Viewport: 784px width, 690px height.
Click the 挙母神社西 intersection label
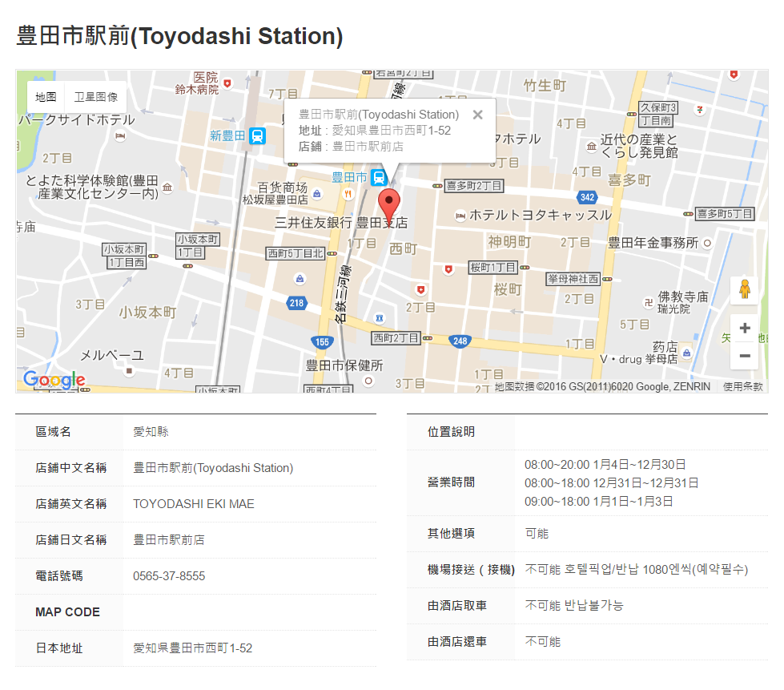click(573, 279)
